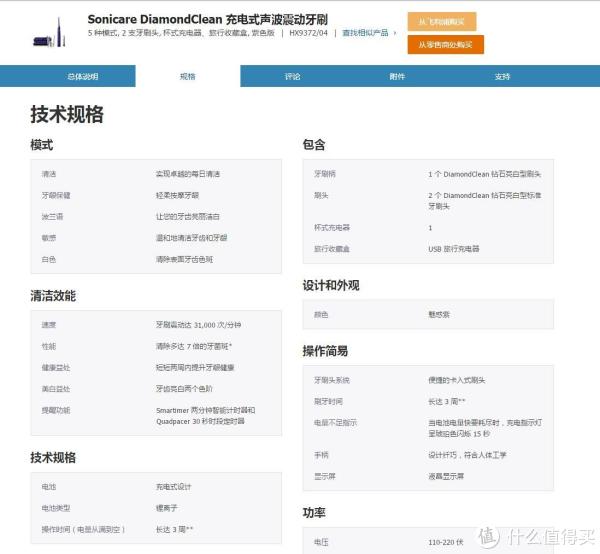Open the 支持 support tab
Image resolution: width=600 pixels, height=554 pixels.
(x=502, y=76)
